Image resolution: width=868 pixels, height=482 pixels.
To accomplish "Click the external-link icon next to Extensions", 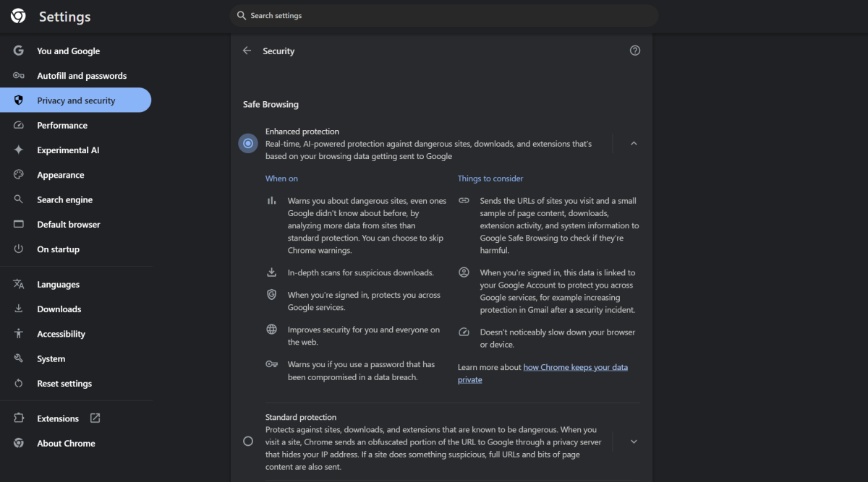I will (95, 418).
